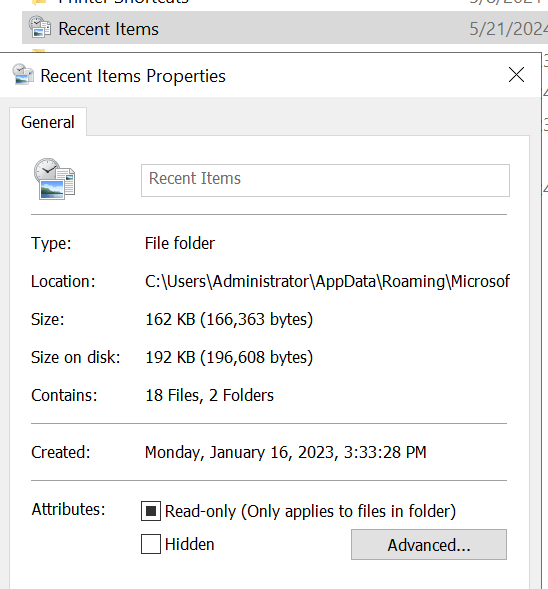The width and height of the screenshot is (548, 589).
Task: Click the Read-only checkbox label text
Action: (x=310, y=511)
